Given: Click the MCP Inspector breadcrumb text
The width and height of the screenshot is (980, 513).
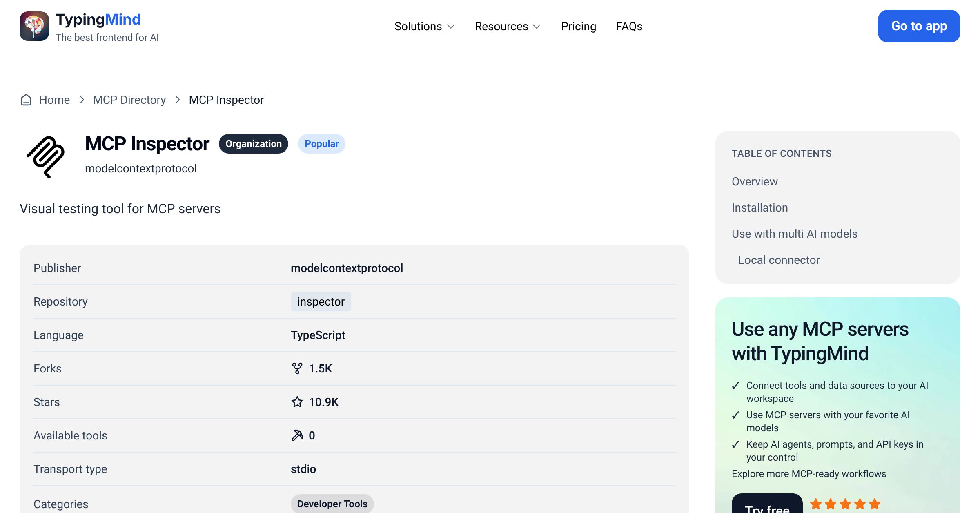Looking at the screenshot, I should coord(226,100).
